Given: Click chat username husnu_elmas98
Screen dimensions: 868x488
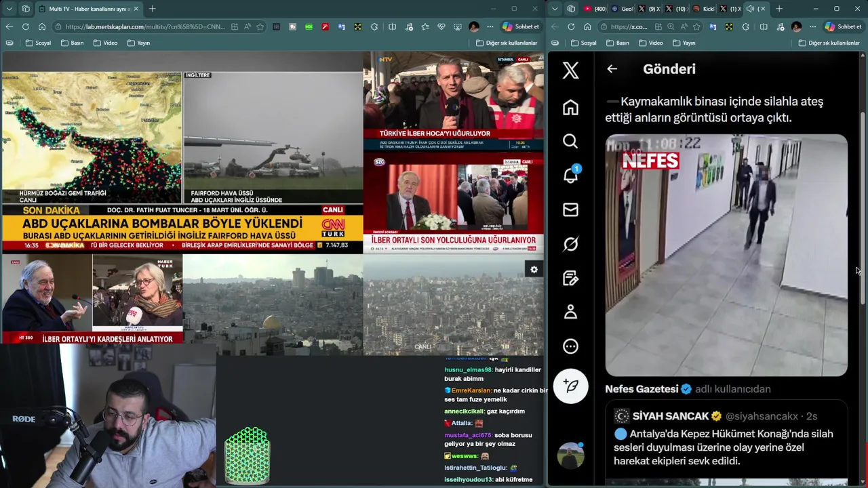Looking at the screenshot, I should tap(468, 370).
